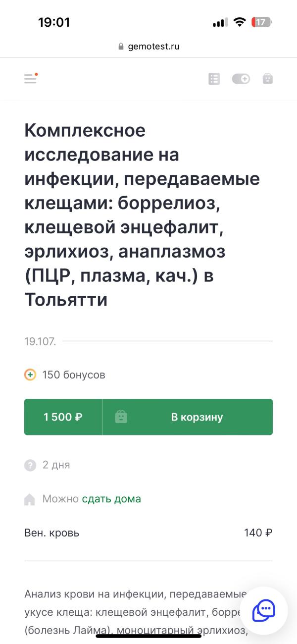Open the cart icon in header
297x644 pixels.
[x=267, y=79]
